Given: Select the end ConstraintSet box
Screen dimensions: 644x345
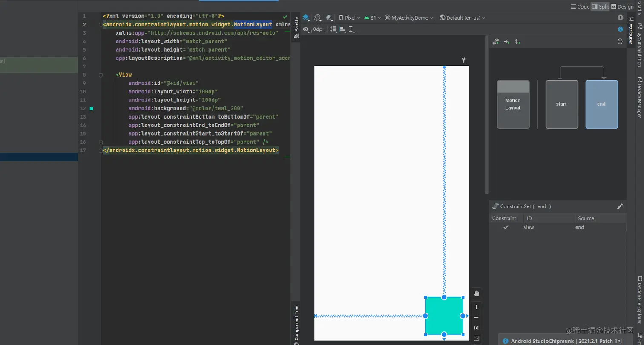Looking at the screenshot, I should 602,104.
